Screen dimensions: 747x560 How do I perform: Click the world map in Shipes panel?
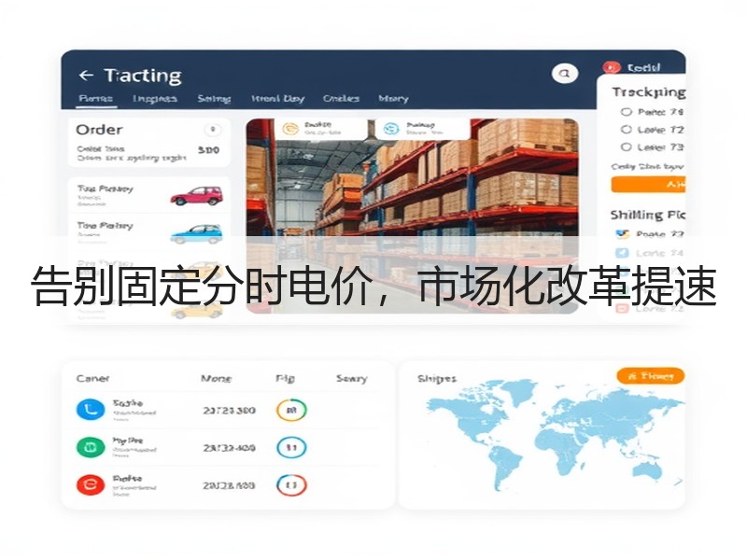point(555,436)
